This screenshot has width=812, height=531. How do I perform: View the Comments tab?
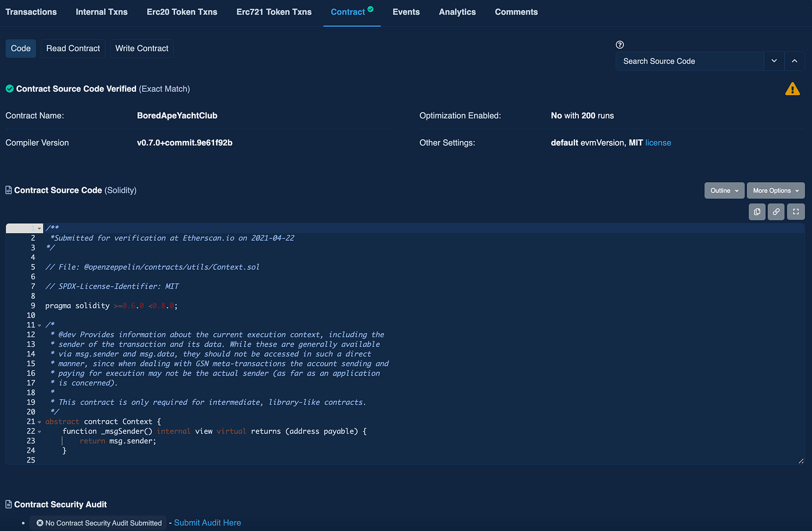click(x=516, y=12)
